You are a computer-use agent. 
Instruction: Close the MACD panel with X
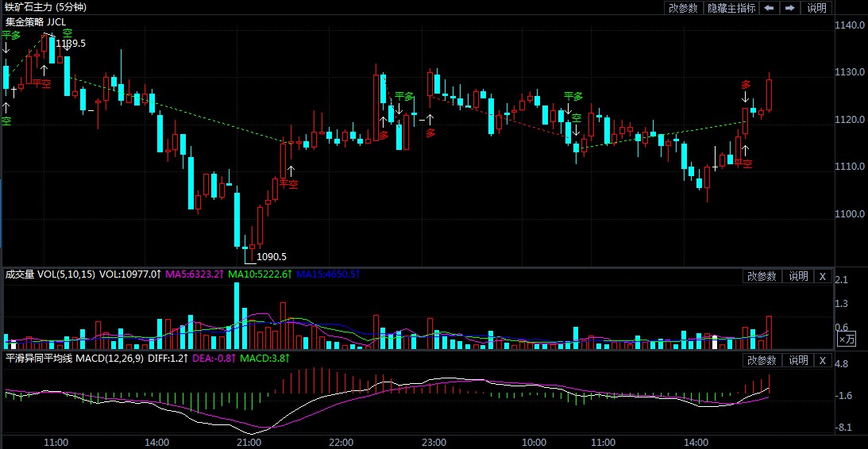point(823,360)
